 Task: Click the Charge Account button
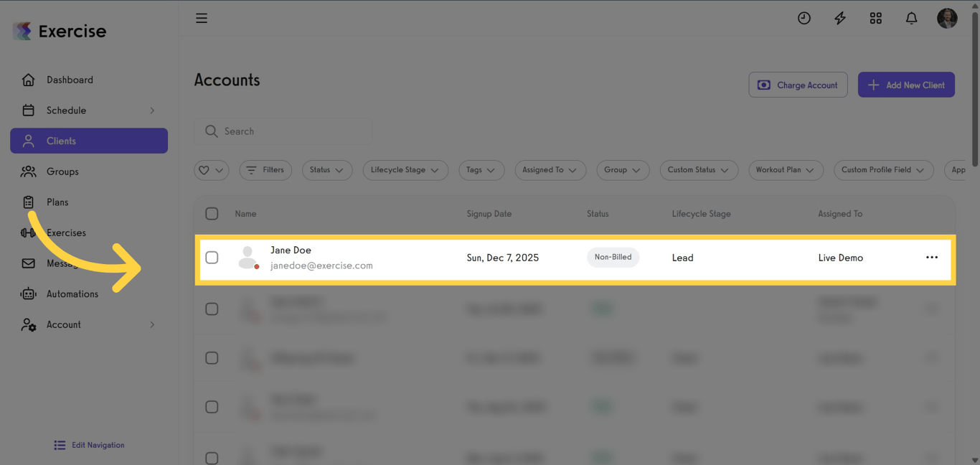(x=798, y=84)
